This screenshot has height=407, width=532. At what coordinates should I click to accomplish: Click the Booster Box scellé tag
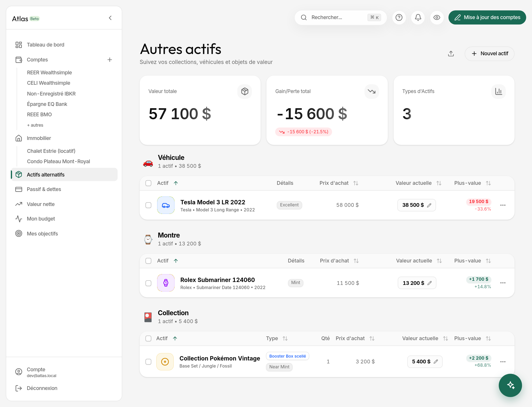tap(287, 356)
